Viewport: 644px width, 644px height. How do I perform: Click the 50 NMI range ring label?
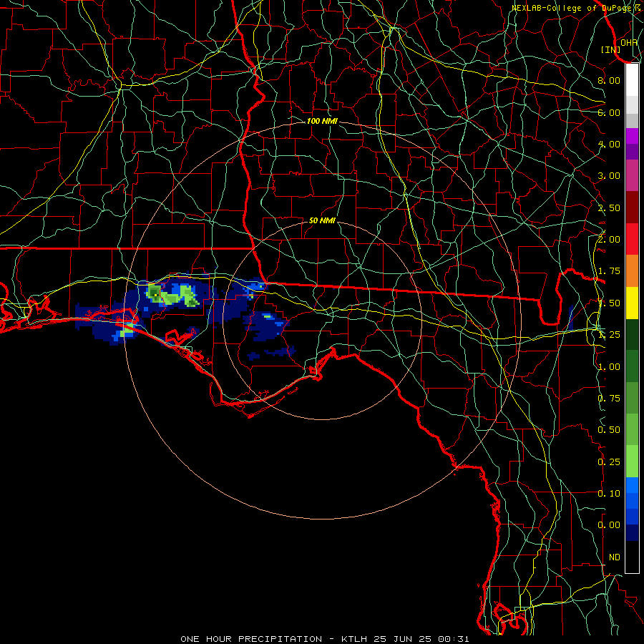pos(322,220)
